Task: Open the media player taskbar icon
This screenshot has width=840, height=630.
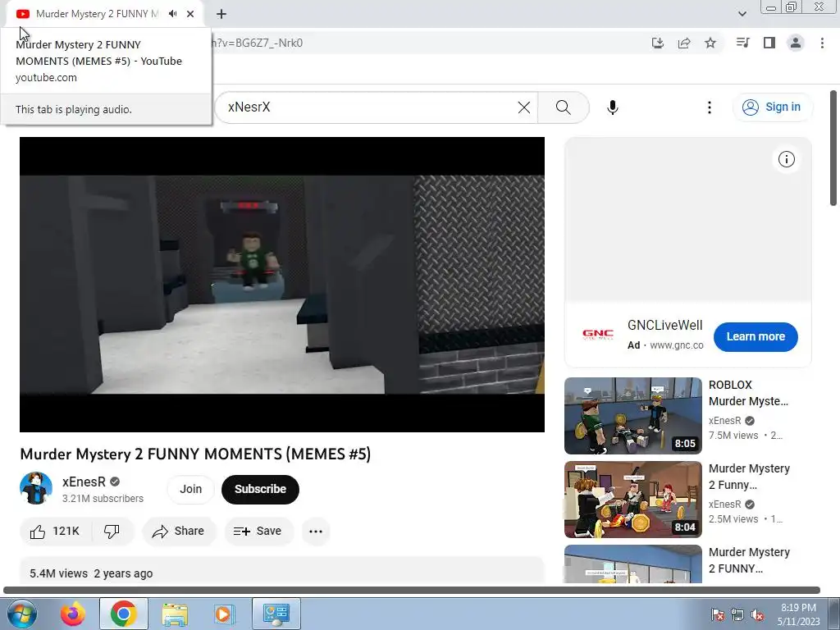Action: point(223,614)
